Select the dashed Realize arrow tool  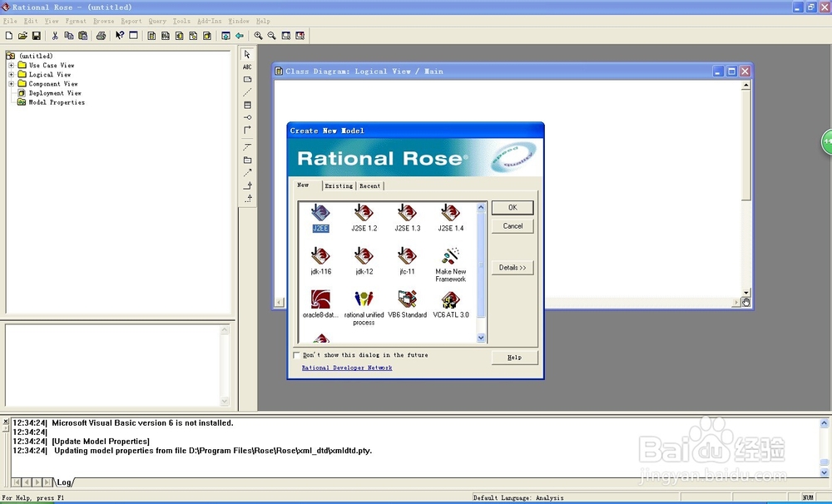[x=247, y=199]
